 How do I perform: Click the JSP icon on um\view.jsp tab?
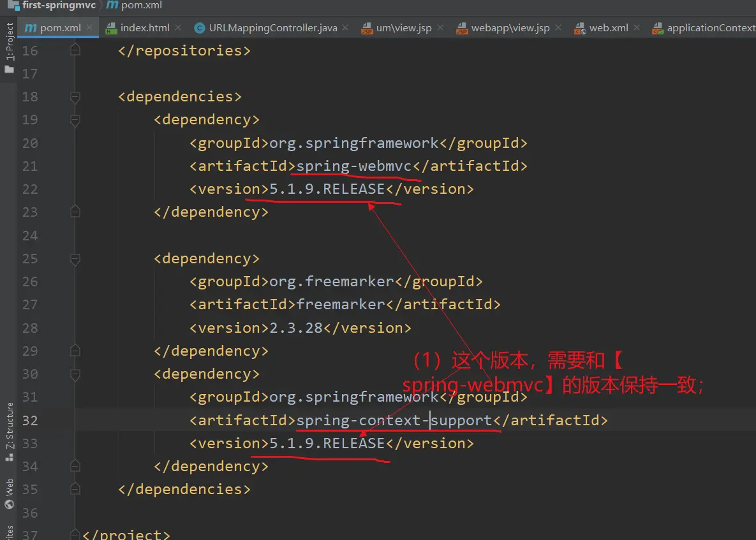click(367, 29)
